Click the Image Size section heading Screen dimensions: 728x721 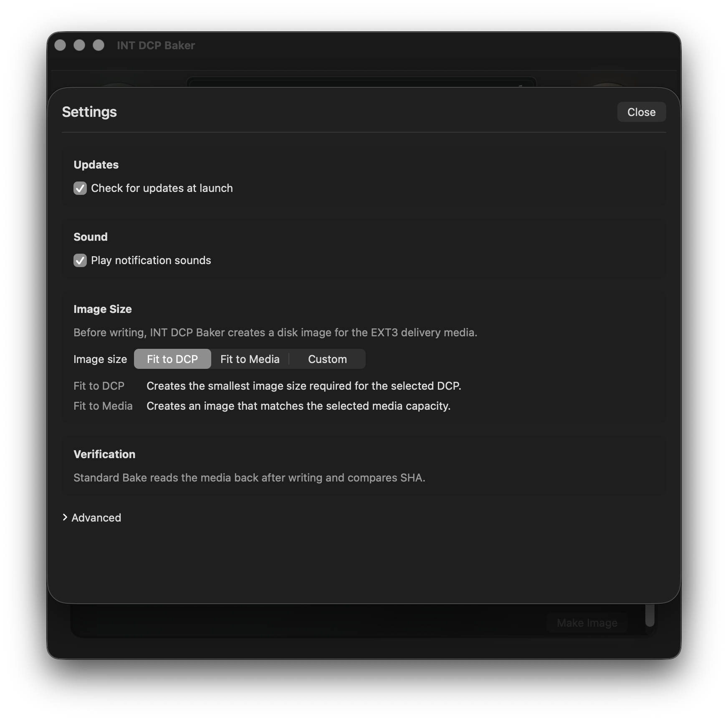pyautogui.click(x=103, y=309)
